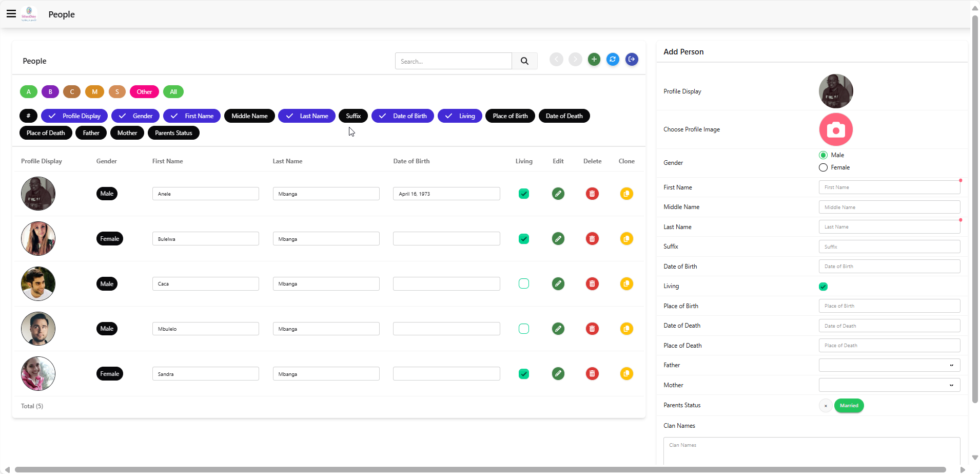This screenshot has height=474, width=980.
Task: Open the Father dropdown
Action: point(889,365)
